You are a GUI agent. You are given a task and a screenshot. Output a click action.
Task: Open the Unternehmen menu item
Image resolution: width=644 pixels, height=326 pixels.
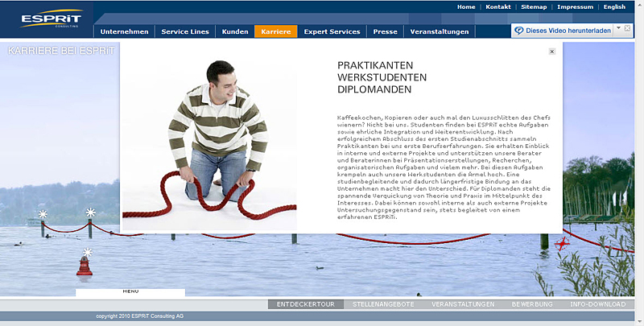(x=124, y=32)
